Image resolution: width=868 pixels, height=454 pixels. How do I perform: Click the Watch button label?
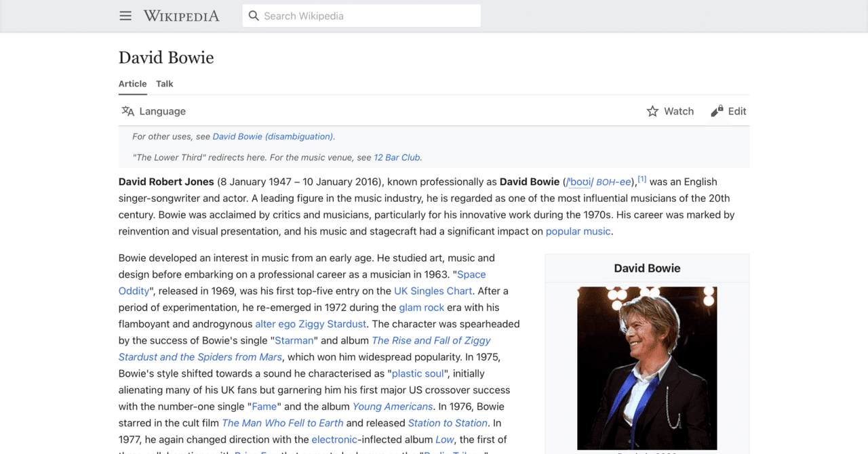click(679, 111)
